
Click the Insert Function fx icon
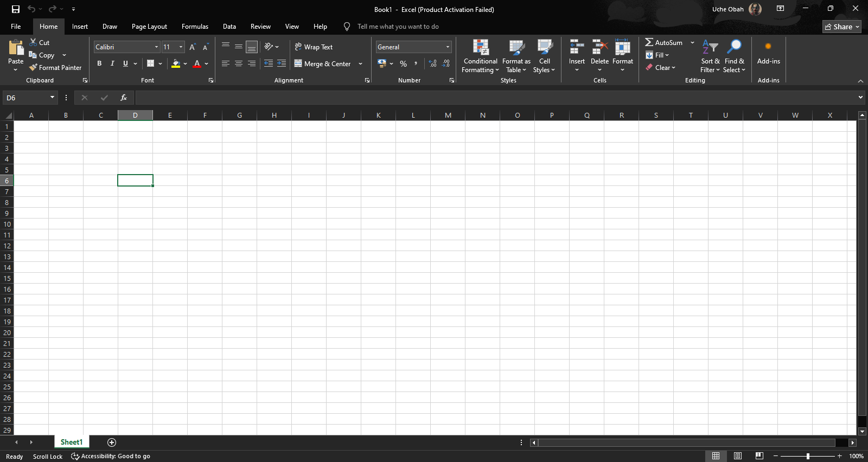coord(124,98)
